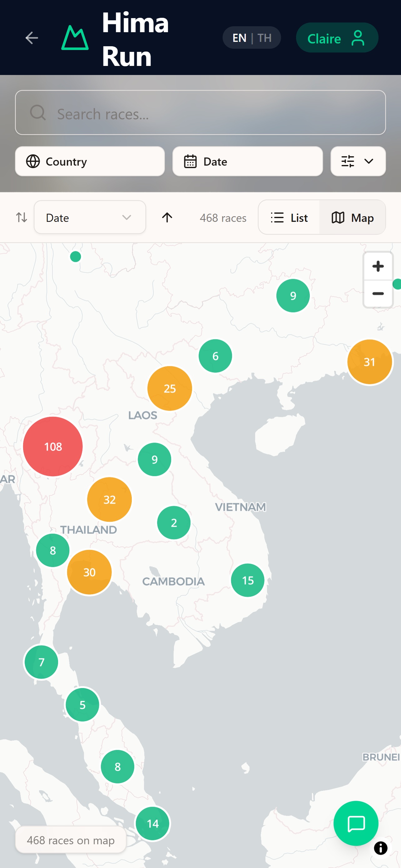Click the CAMBODIA map label
Screen dimensions: 401x868
point(173,581)
